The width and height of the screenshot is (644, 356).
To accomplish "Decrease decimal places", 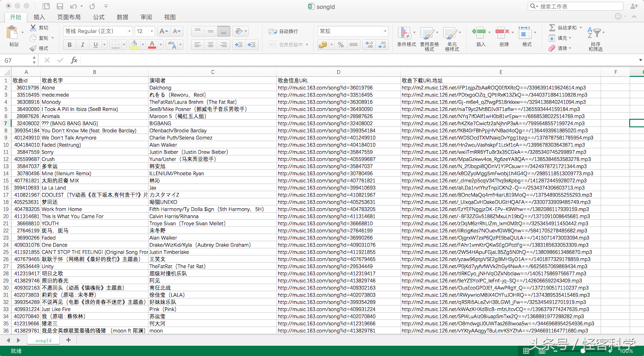I will click(382, 45).
